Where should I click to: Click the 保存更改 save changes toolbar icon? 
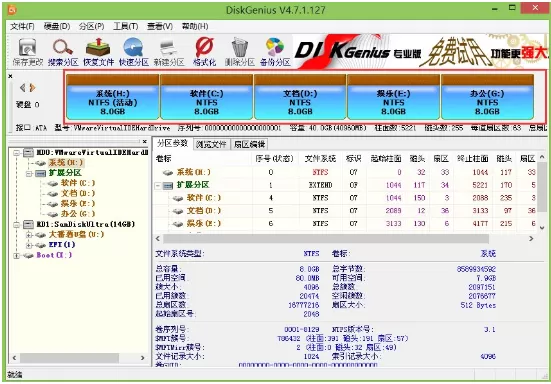(27, 52)
